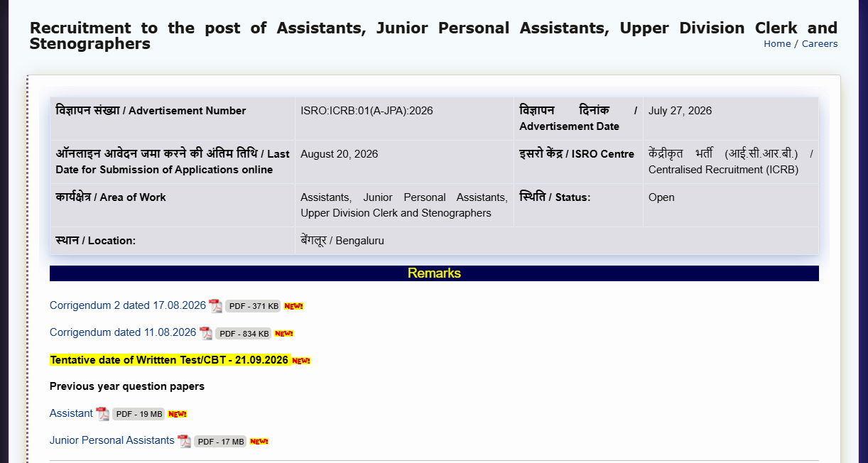Click NEW badge beside Assistant paper
Image resolution: width=868 pixels, height=463 pixels.
178,414
